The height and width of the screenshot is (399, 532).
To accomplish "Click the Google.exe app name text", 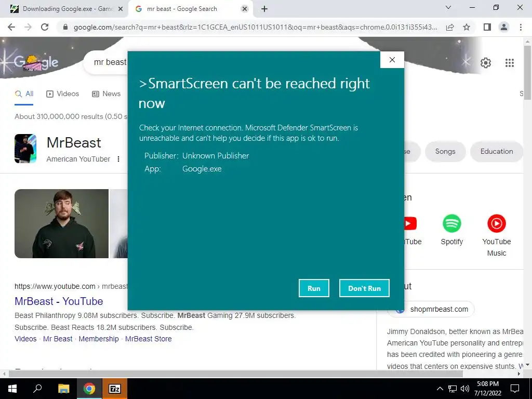I will 202,169.
